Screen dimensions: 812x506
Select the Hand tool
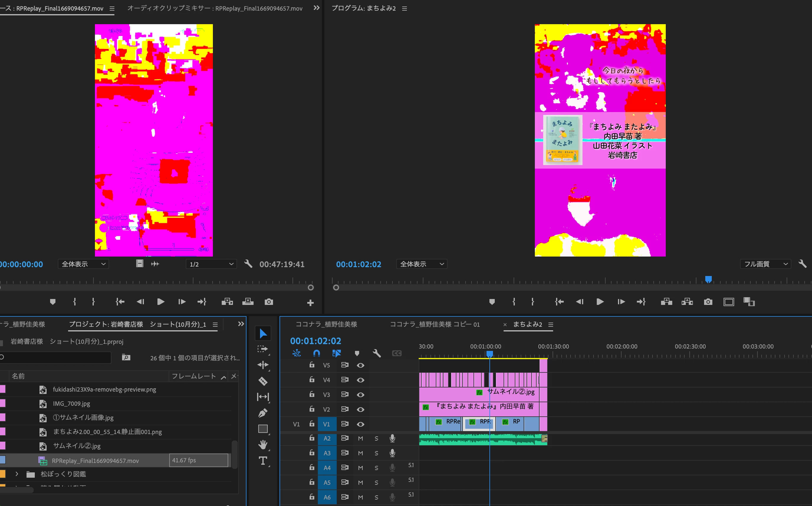(x=263, y=445)
